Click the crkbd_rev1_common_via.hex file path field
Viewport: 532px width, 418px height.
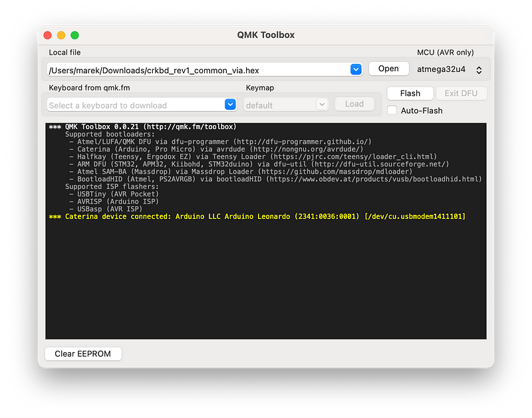pyautogui.click(x=197, y=69)
